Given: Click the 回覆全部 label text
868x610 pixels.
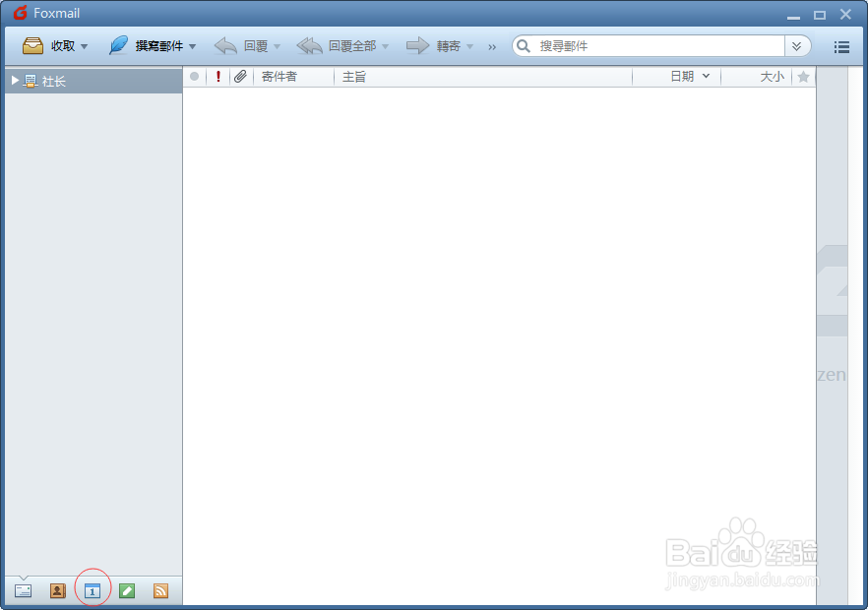Looking at the screenshot, I should (x=352, y=46).
